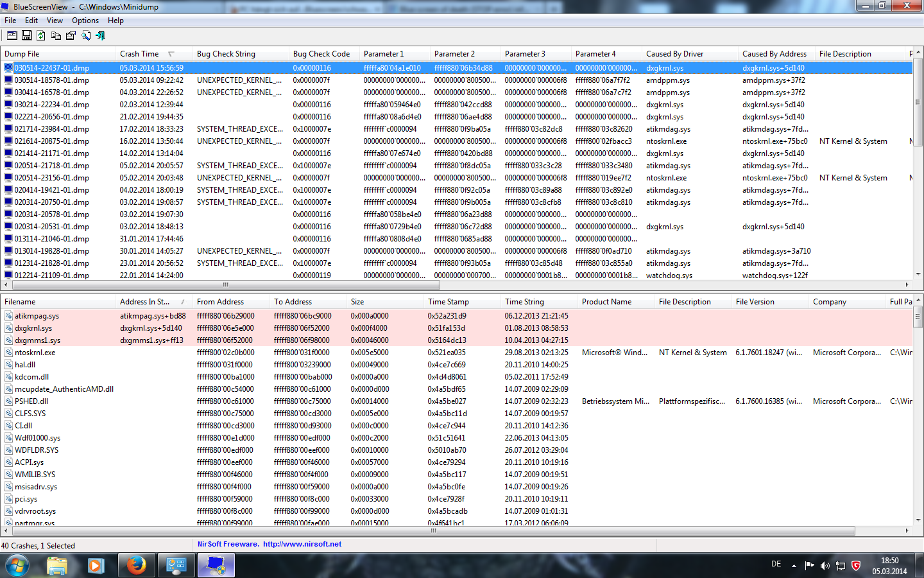The width and height of the screenshot is (924, 578).
Task: Select dump 020514-23156-01.dmp row
Action: point(456,178)
